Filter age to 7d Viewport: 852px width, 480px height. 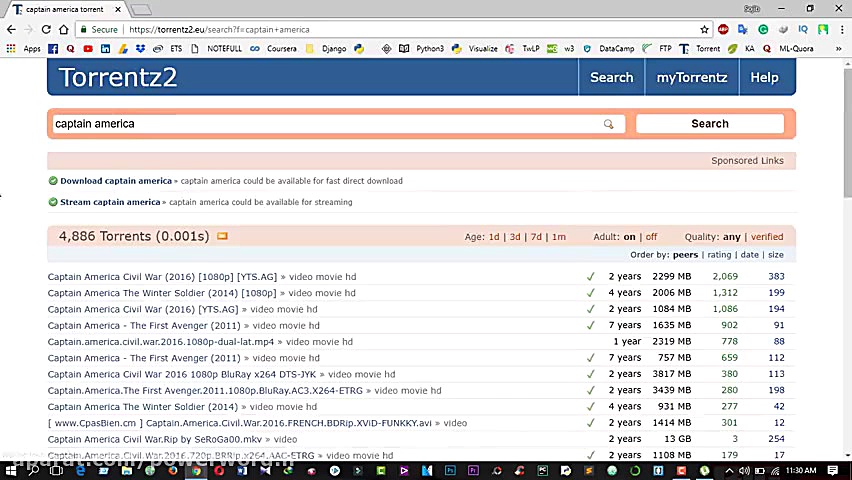(536, 237)
